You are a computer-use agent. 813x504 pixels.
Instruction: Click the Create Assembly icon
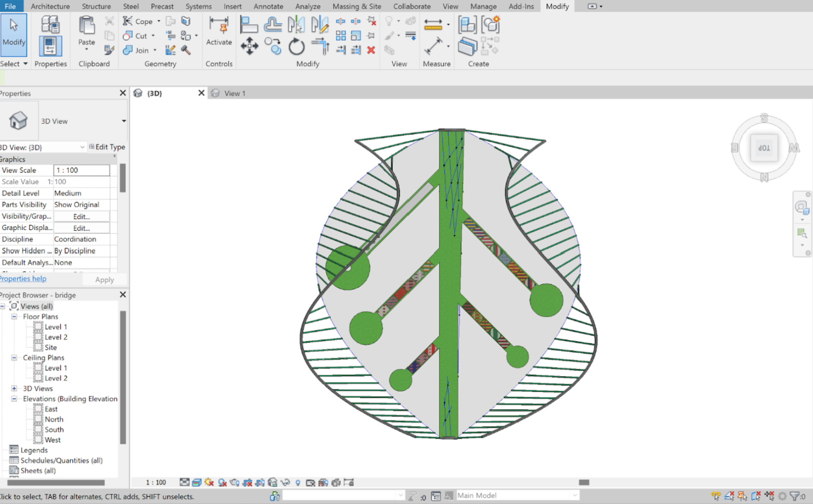click(x=467, y=24)
